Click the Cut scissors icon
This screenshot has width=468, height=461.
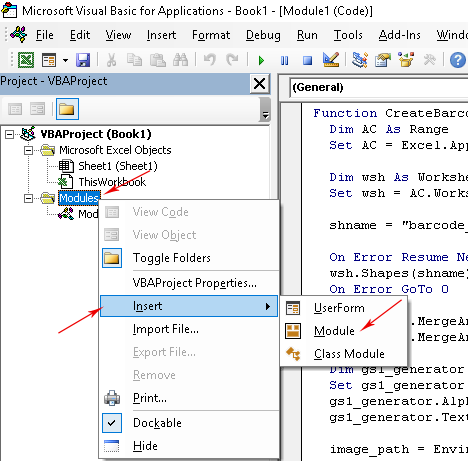(x=111, y=60)
